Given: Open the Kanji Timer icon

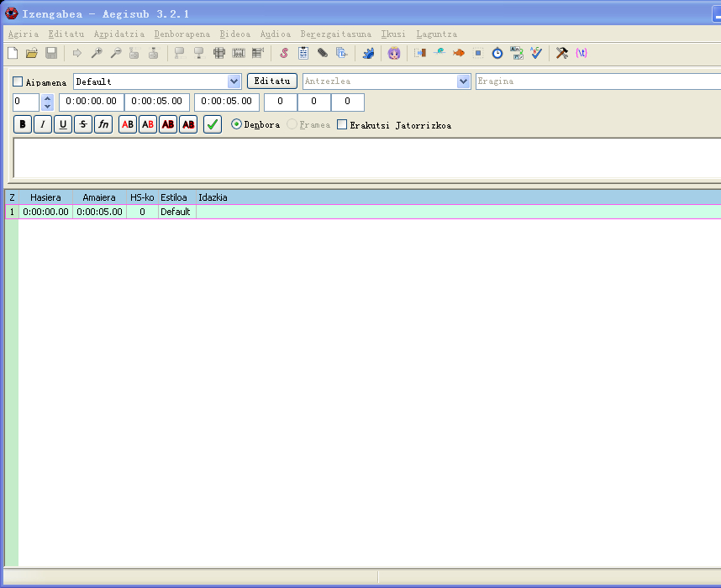Looking at the screenshot, I should (516, 53).
